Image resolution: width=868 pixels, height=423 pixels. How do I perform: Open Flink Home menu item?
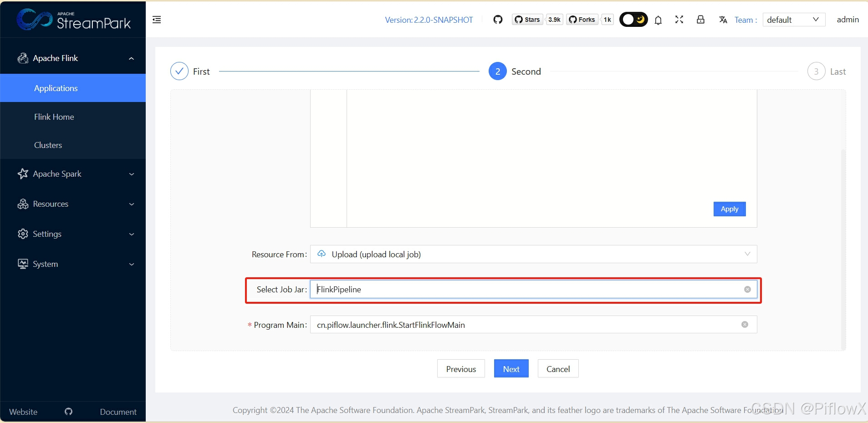click(x=73, y=117)
